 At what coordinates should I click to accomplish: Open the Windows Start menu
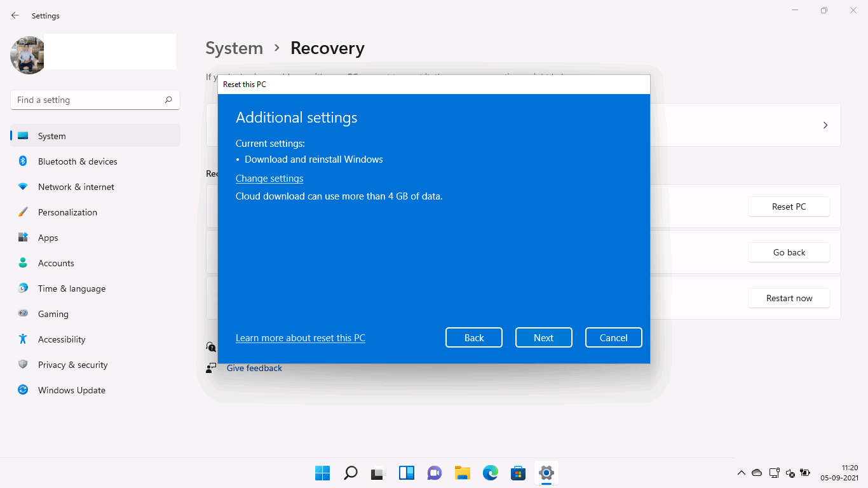click(x=322, y=473)
